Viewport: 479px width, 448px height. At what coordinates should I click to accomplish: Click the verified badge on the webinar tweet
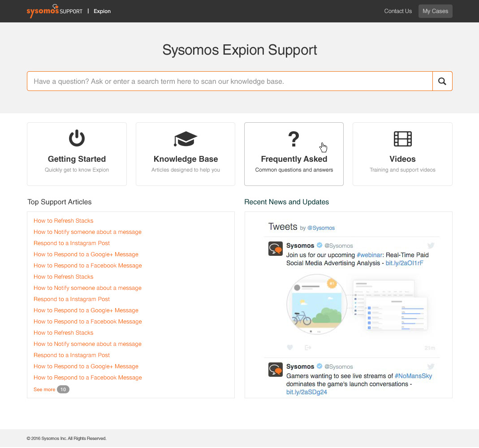point(319,245)
